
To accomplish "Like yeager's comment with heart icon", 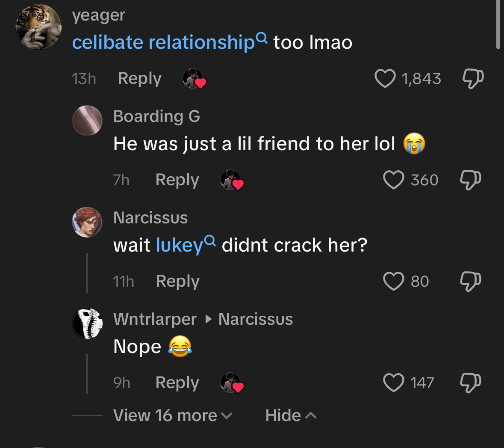I will point(385,79).
